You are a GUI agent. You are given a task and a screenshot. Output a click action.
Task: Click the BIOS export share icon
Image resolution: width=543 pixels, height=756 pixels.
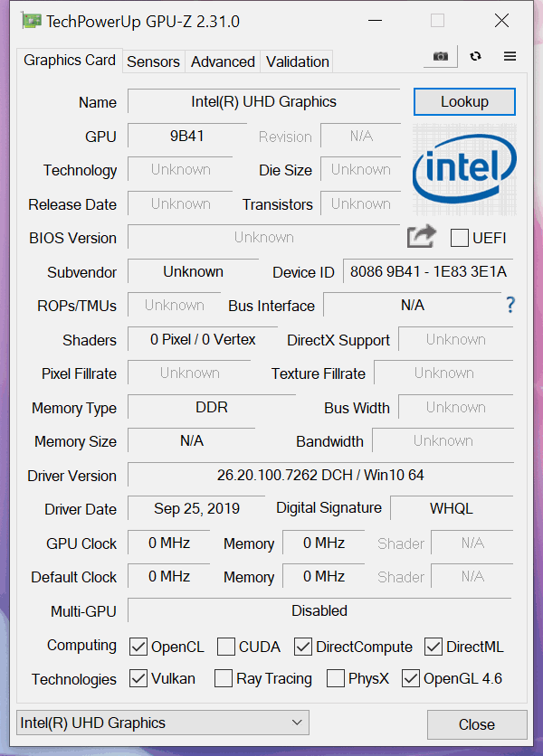coord(421,237)
